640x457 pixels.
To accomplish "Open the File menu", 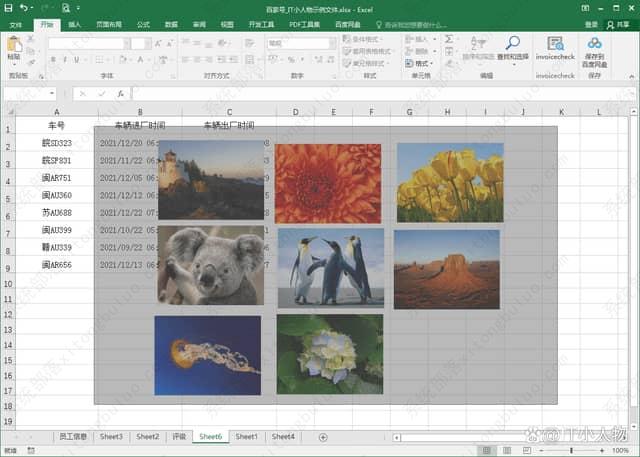I will 15,24.
